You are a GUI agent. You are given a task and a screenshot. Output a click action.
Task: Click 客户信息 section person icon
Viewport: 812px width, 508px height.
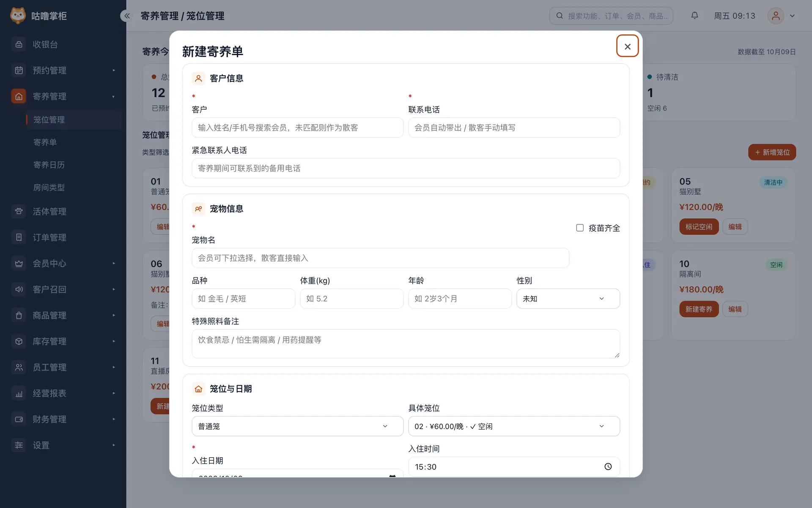[198, 78]
